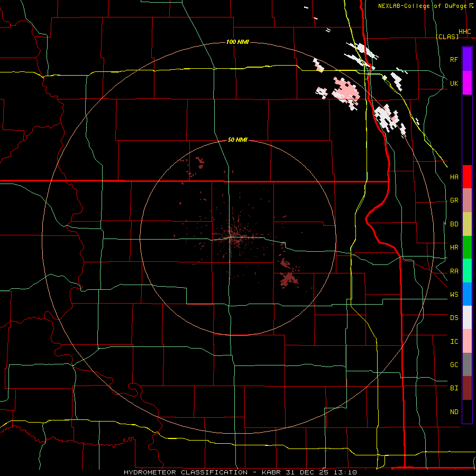476x476 pixels.
Task: Click the HYDROMETEOR CLASSIFICATION title text
Action: [186, 472]
